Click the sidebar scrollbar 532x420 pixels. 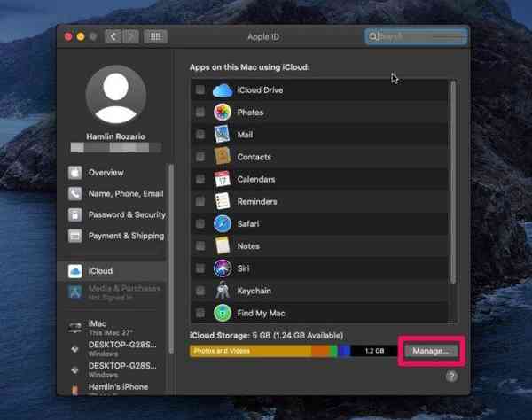[171, 259]
